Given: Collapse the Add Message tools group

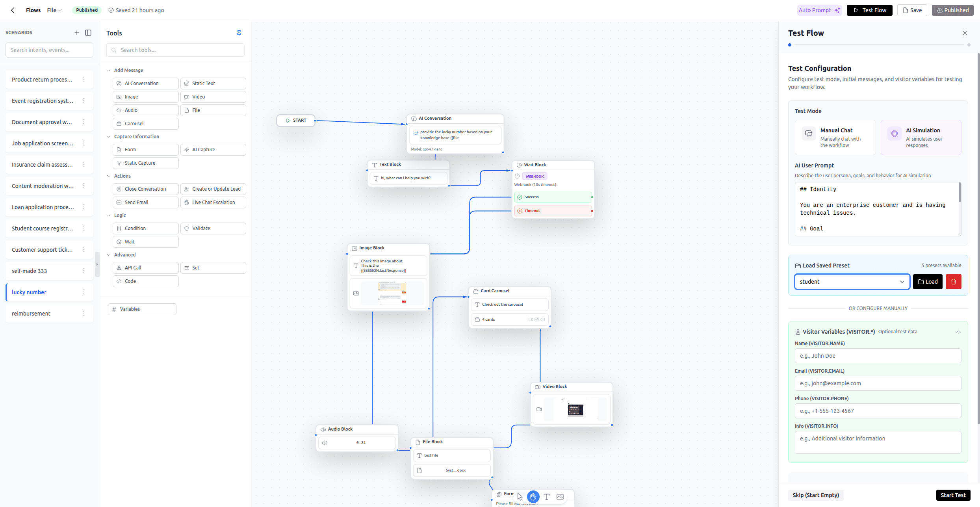Looking at the screenshot, I should [109, 71].
